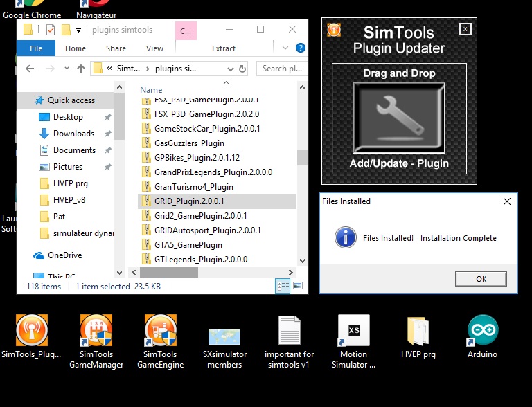Select Desktop in navigation pane
Image resolution: width=532 pixels, height=407 pixels.
pyautogui.click(x=65, y=117)
